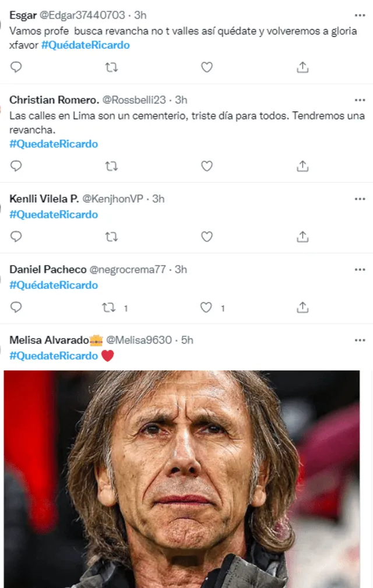Reply to Esgar's tweet
The height and width of the screenshot is (588, 373).
coord(16,67)
